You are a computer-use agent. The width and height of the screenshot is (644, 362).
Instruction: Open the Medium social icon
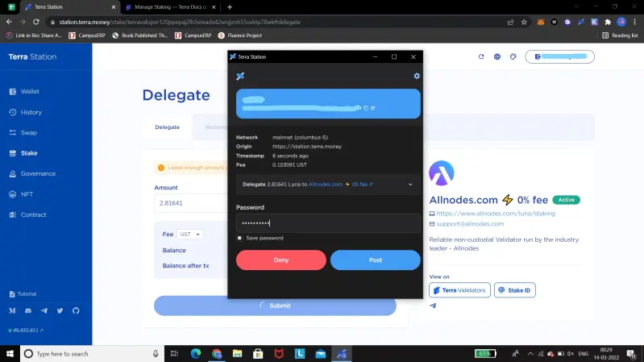coord(12,311)
